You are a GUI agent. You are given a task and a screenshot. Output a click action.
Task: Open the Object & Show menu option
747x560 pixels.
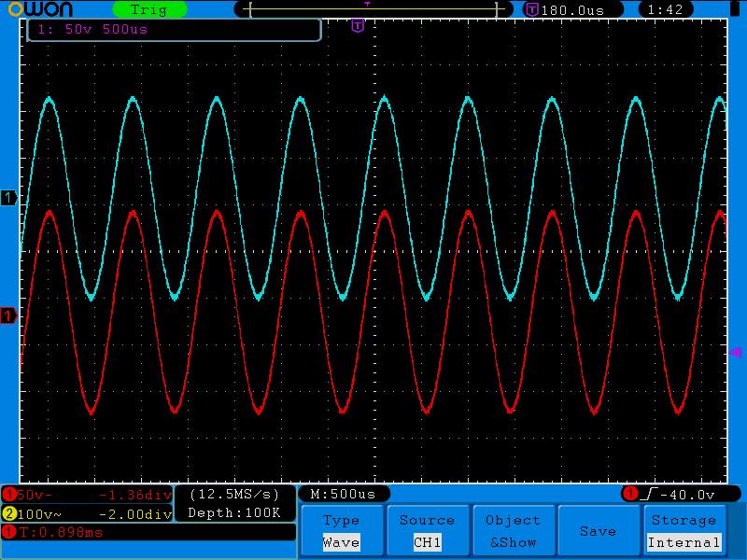click(513, 531)
